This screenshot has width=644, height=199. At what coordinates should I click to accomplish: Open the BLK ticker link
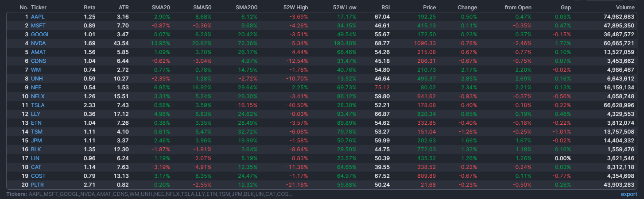coord(36,149)
